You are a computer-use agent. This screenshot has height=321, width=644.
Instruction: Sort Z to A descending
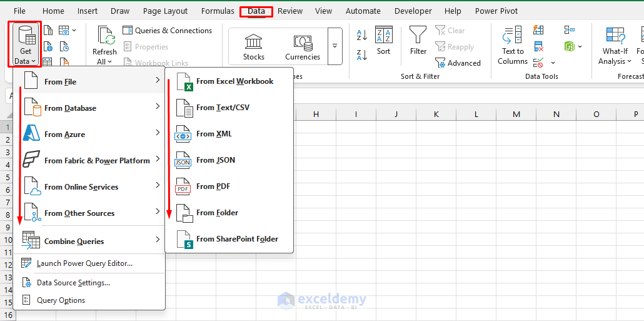362,54
